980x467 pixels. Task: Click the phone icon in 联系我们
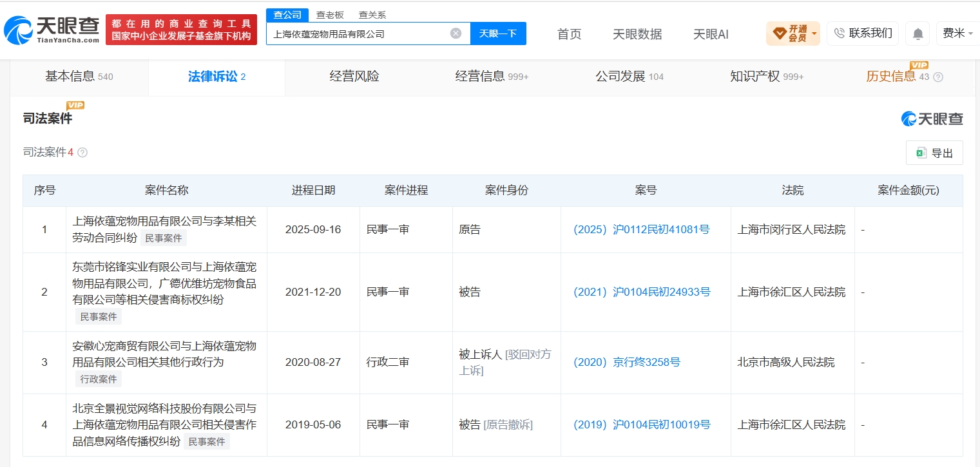coord(839,33)
